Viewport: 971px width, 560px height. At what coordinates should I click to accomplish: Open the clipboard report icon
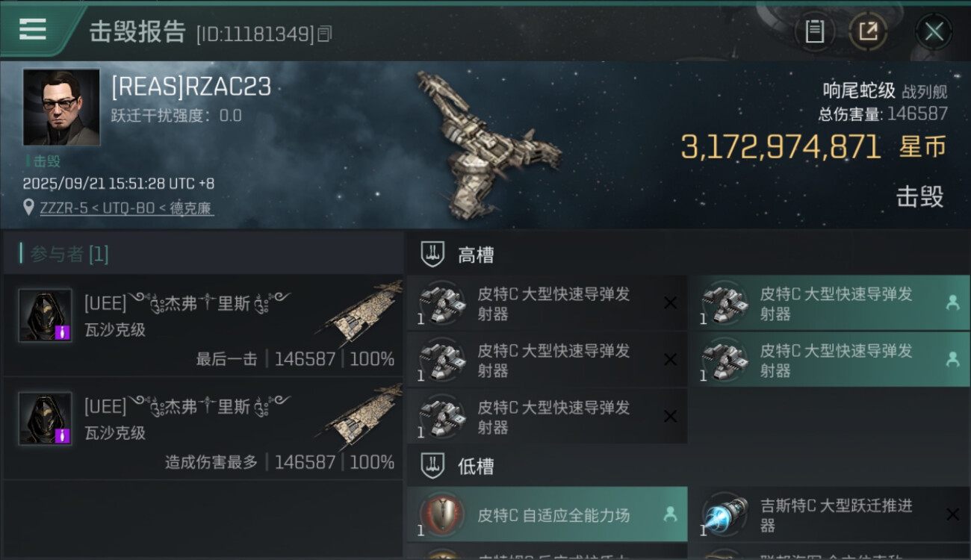(x=814, y=31)
